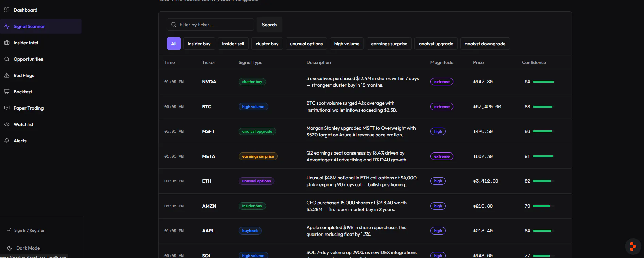Click the Signal Scanner pulse icon
Image resolution: width=644 pixels, height=258 pixels.
click(x=7, y=26)
